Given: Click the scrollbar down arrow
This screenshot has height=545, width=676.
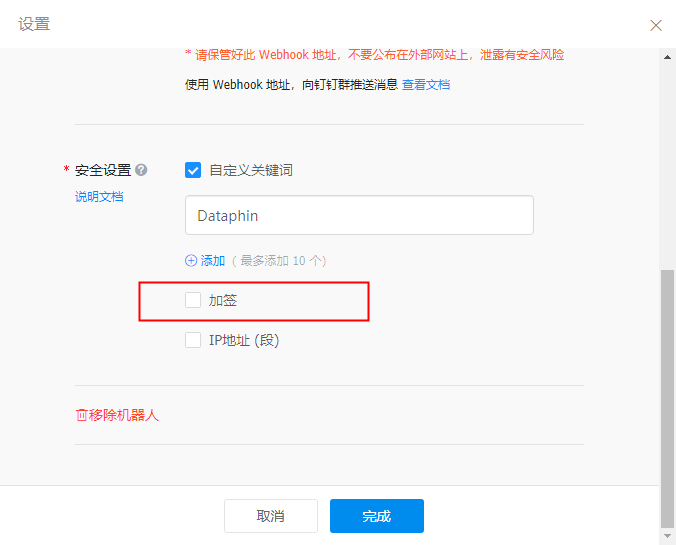Looking at the screenshot, I should [x=667, y=536].
